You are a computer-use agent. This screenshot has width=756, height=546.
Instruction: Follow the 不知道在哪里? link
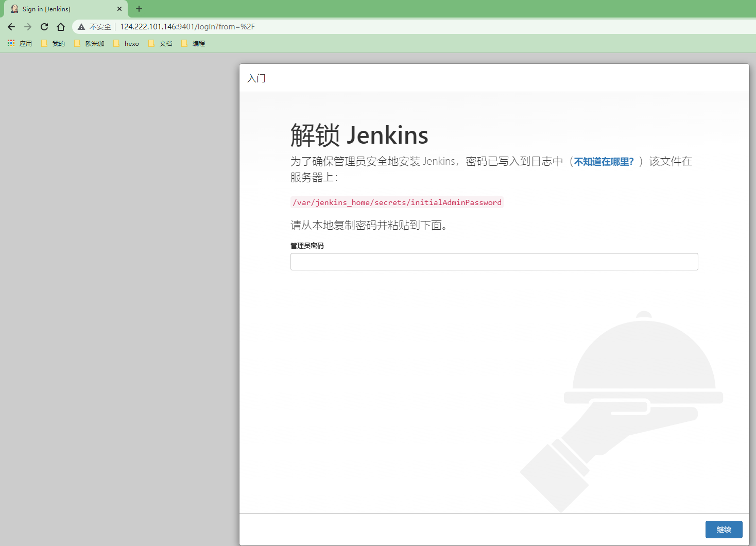click(x=604, y=162)
